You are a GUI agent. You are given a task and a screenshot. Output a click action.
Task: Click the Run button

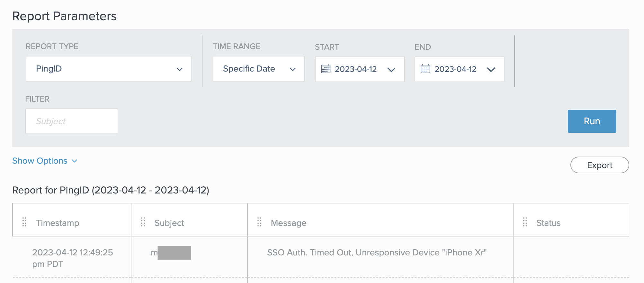point(592,121)
